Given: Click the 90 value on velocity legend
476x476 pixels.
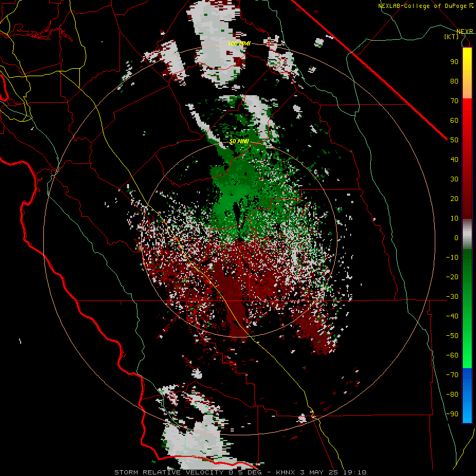Looking at the screenshot, I should point(454,62).
